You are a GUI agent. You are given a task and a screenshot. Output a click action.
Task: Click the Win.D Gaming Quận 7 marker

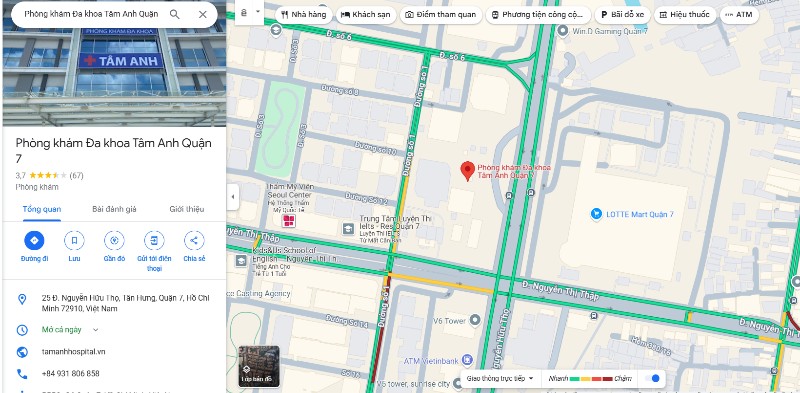563,31
